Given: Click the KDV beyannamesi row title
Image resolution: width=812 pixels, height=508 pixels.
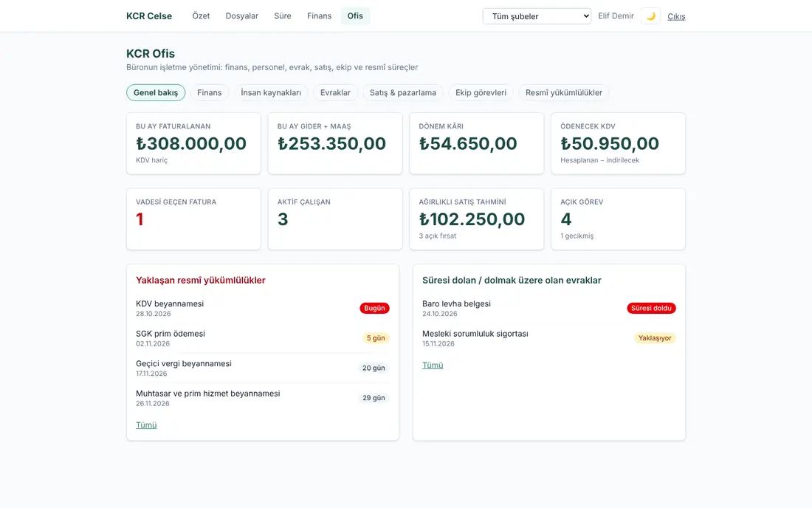Looking at the screenshot, I should pos(170,304).
